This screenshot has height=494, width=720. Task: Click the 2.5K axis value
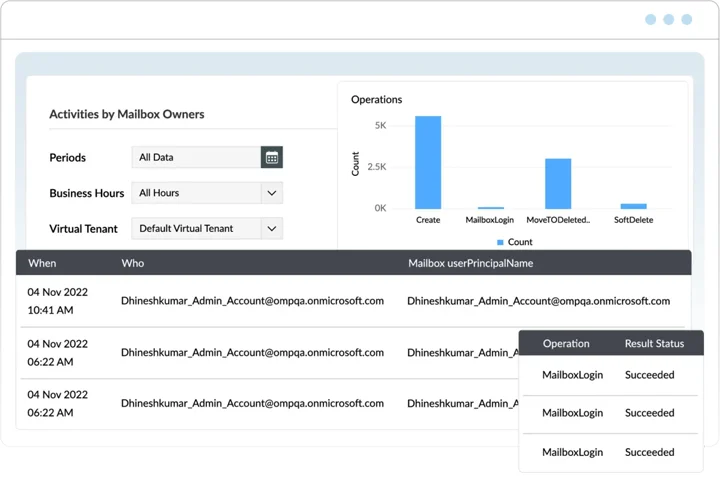(x=377, y=167)
